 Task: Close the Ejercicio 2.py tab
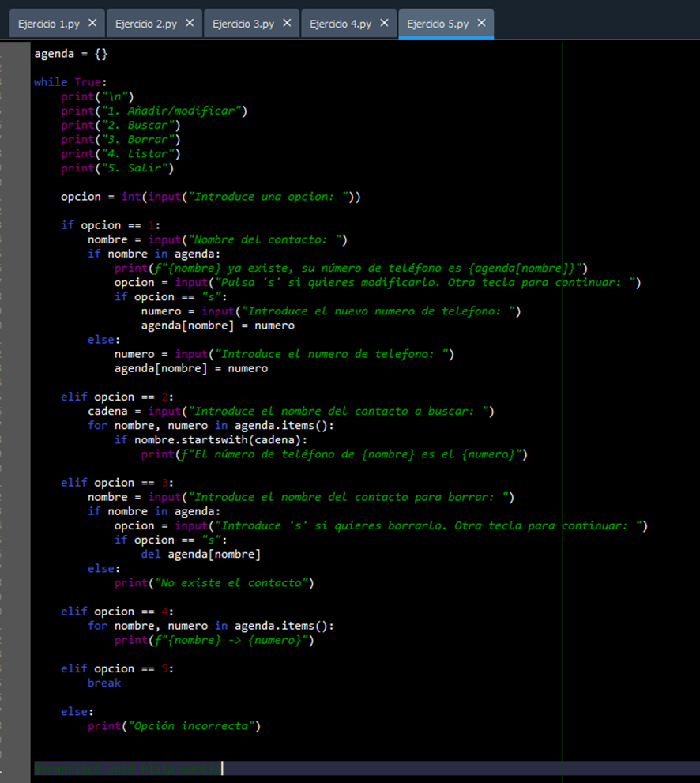click(190, 23)
